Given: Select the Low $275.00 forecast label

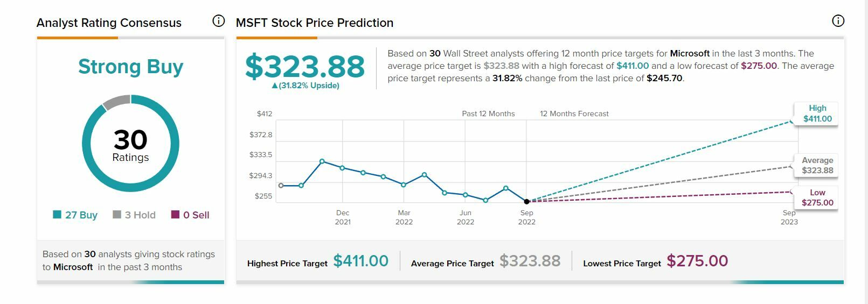Looking at the screenshot, I should [817, 197].
